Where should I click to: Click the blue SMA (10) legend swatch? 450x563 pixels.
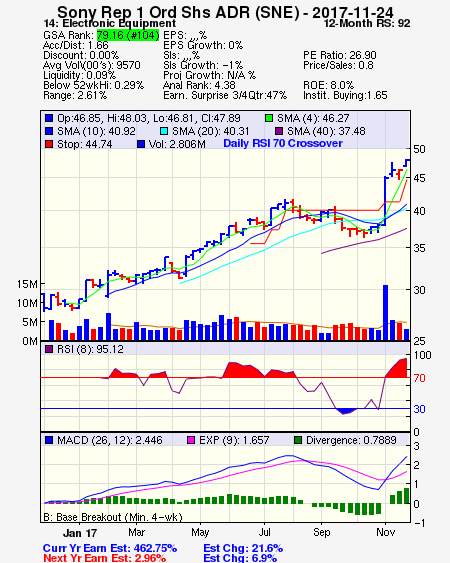pyautogui.click(x=49, y=131)
